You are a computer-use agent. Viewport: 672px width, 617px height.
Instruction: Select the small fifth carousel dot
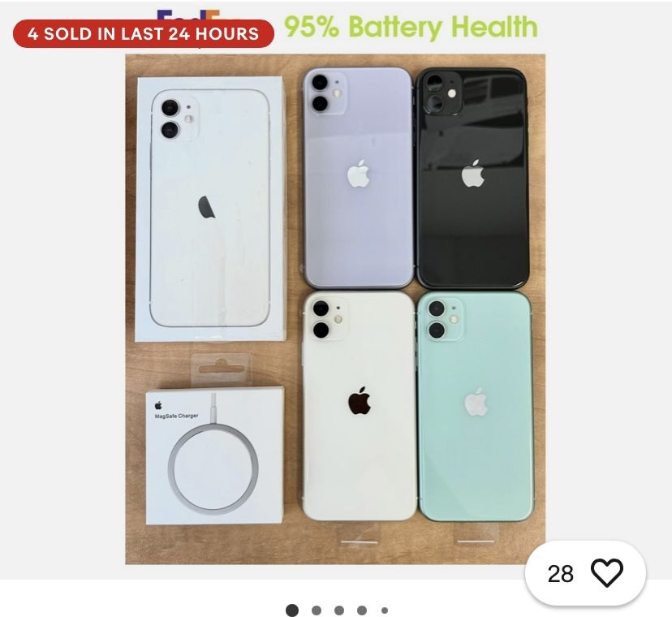click(385, 611)
